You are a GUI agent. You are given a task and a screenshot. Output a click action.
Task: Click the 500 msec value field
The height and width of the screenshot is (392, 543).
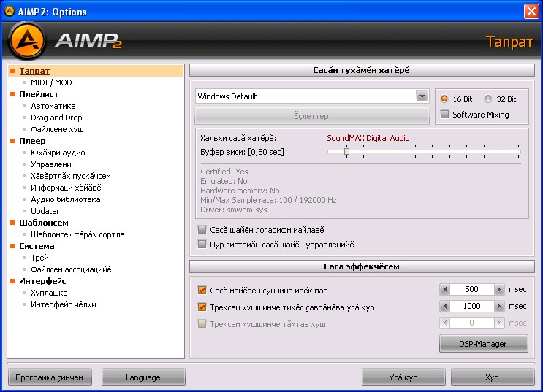[x=471, y=289]
